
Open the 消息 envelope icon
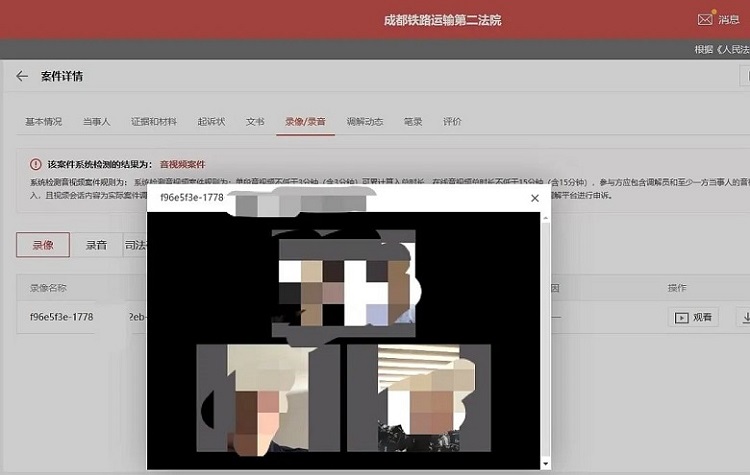click(704, 19)
